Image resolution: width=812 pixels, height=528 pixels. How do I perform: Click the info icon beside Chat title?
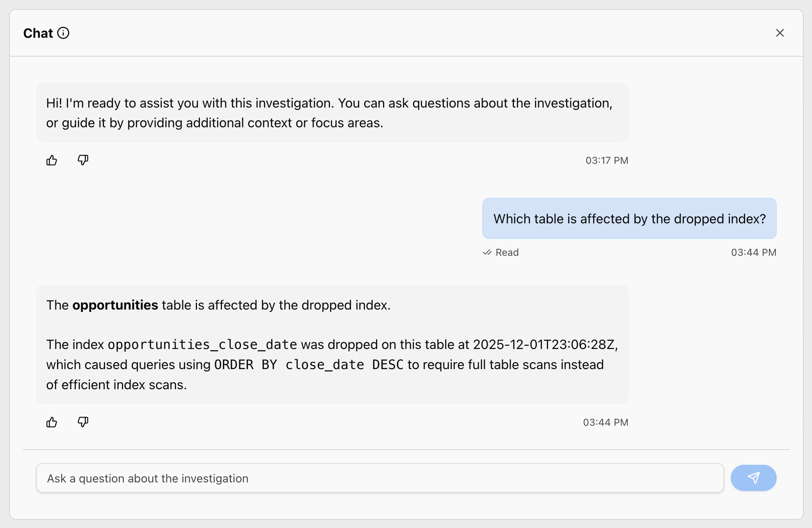pos(63,33)
